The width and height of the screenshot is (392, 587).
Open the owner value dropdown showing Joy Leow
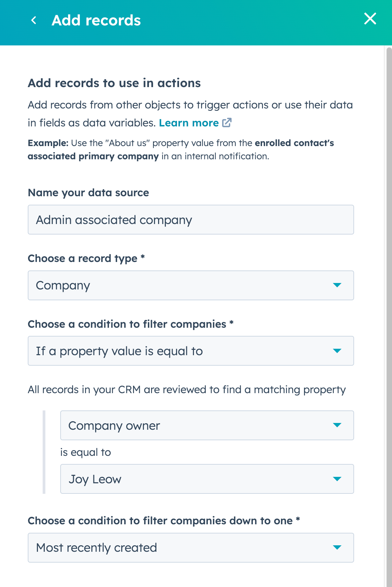[x=207, y=479]
